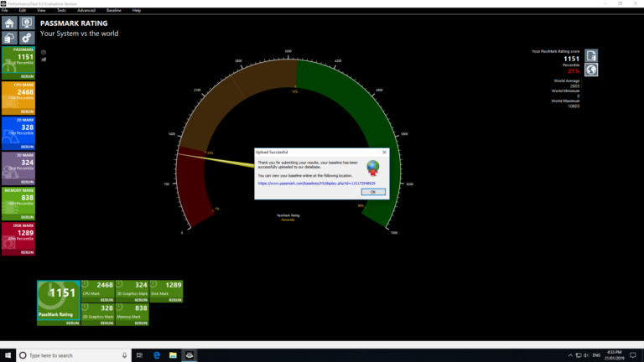Select the large PassMark Rating 1151 tile
The width and height of the screenshot is (644, 362).
click(59, 301)
